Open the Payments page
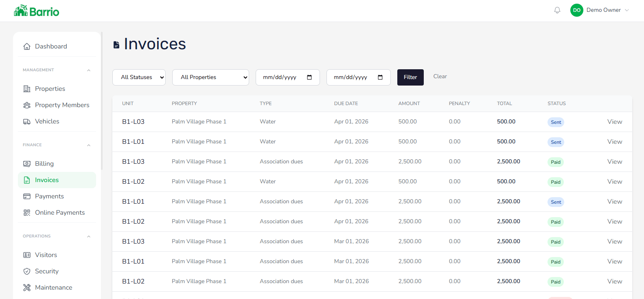This screenshot has width=644, height=299. (x=57, y=196)
